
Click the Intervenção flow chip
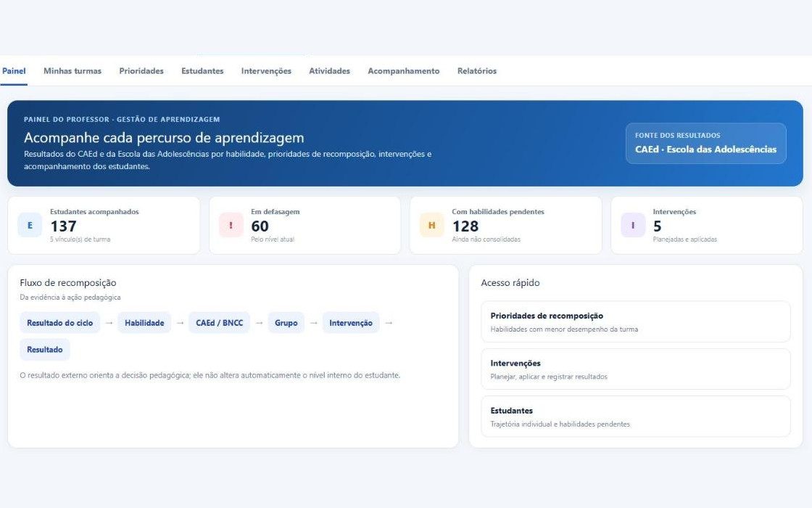point(351,322)
